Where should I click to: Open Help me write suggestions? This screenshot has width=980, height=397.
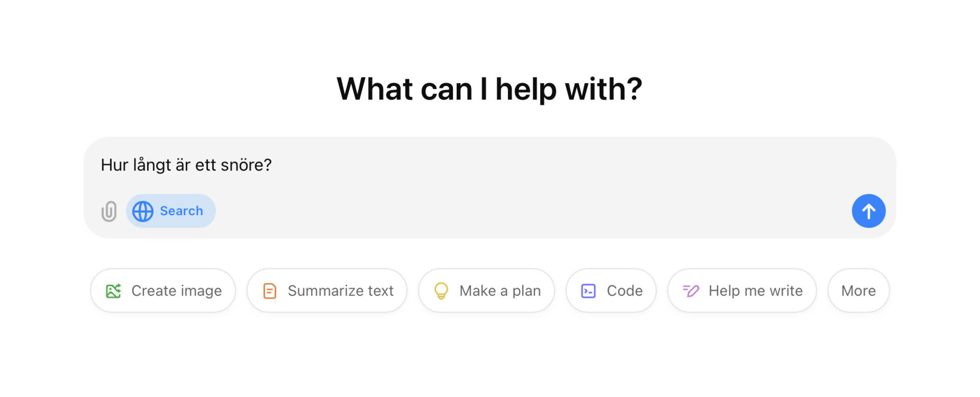point(741,290)
